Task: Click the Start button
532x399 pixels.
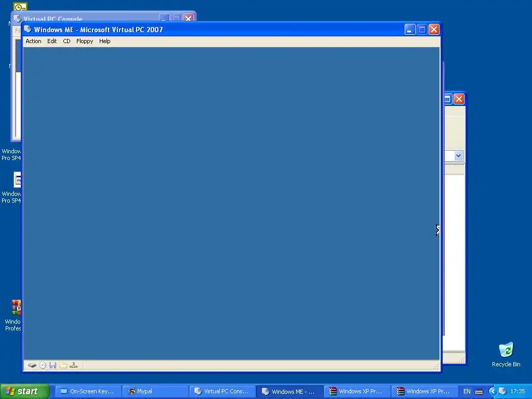Action: (24, 391)
